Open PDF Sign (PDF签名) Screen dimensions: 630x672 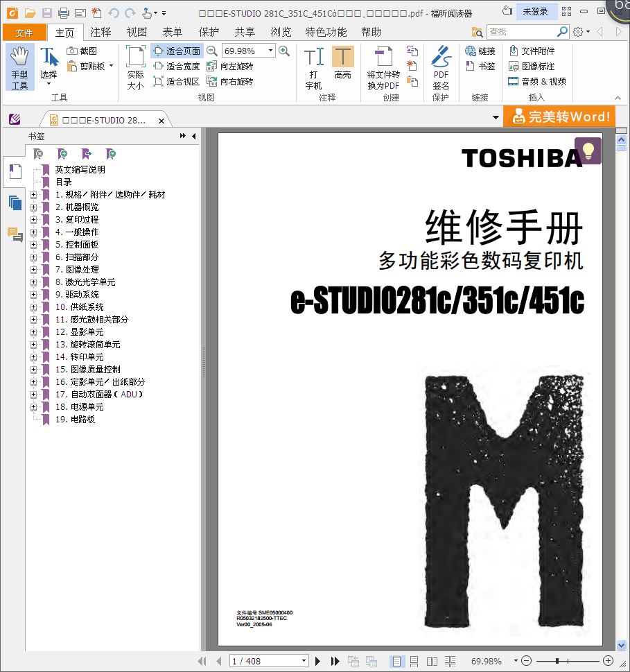click(x=441, y=68)
